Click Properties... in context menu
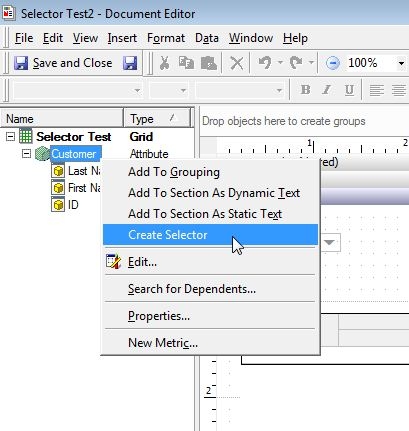Image resolution: width=409 pixels, height=431 pixels. pyautogui.click(x=159, y=316)
